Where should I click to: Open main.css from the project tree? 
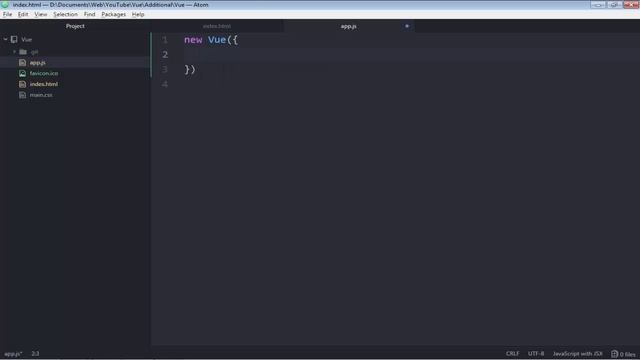click(x=41, y=95)
